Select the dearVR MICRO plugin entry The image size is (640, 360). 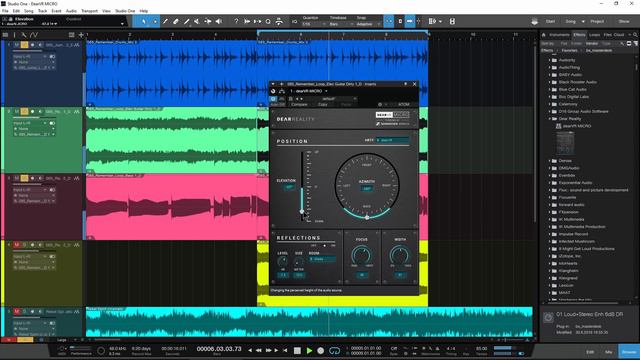[x=577, y=126]
